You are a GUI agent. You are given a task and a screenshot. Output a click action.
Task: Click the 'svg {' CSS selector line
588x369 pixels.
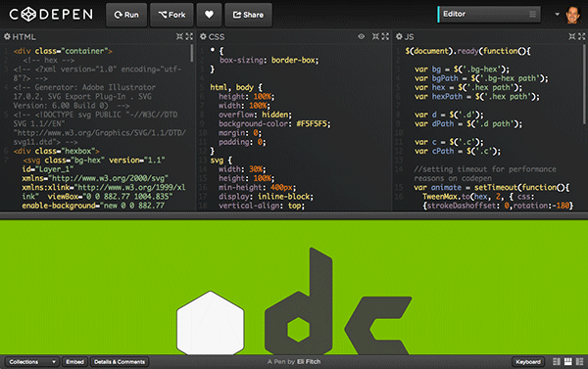(220, 161)
